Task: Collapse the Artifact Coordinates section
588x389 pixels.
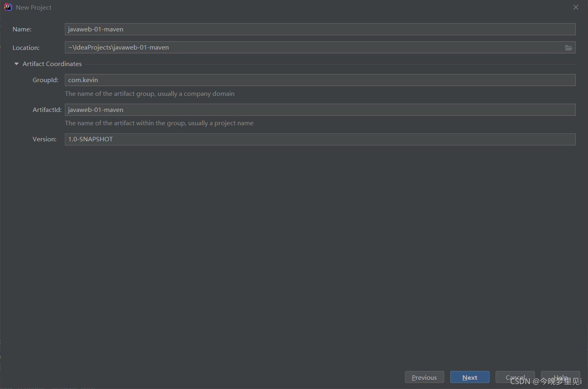Action: [x=17, y=64]
